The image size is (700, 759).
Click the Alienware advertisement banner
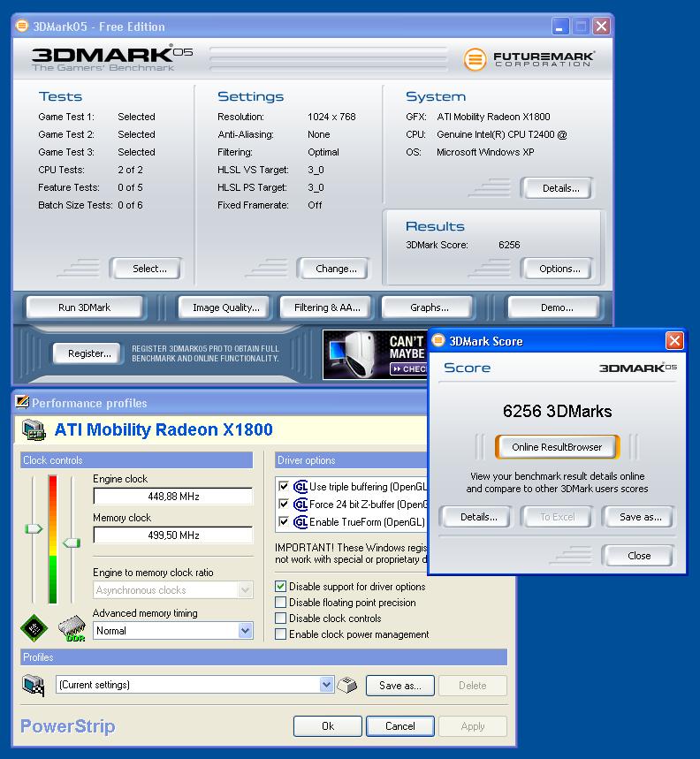(375, 354)
